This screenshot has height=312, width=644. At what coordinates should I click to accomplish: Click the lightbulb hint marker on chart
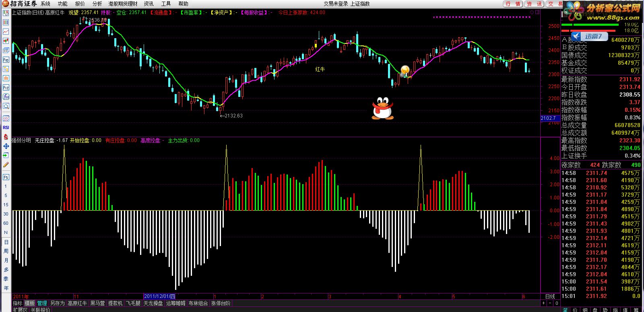pos(405,71)
